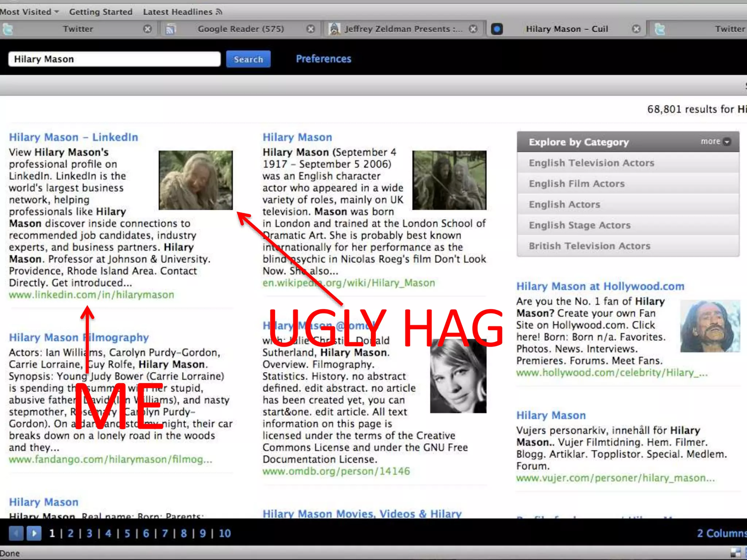Open the Preferences link
This screenshot has height=560, width=747.
click(x=323, y=59)
